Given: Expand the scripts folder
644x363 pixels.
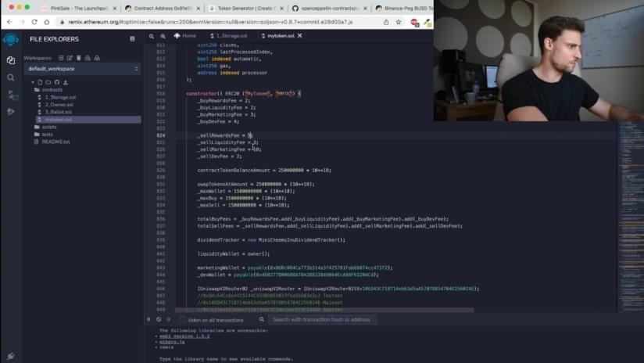Looking at the screenshot, I should click(x=49, y=127).
